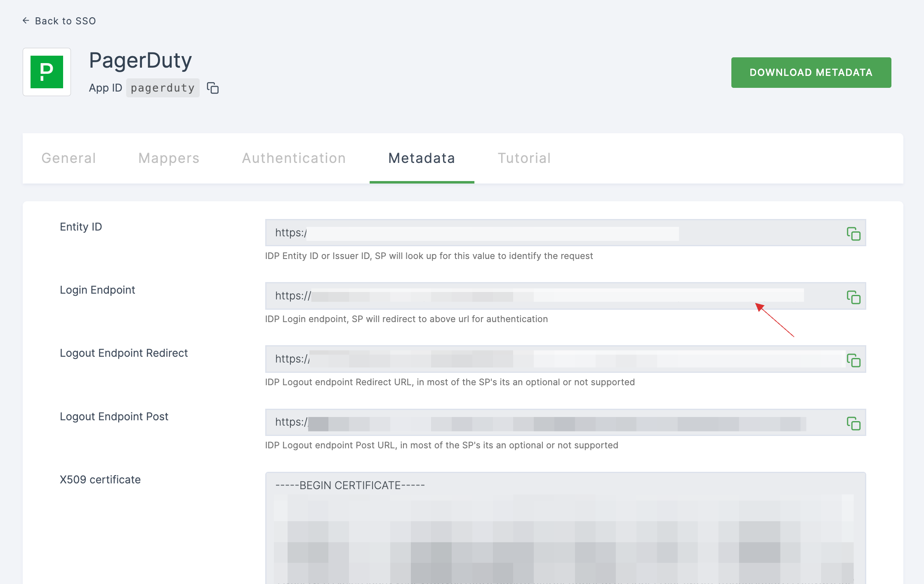Click the Login Endpoint label
This screenshot has height=584, width=924.
tap(97, 290)
